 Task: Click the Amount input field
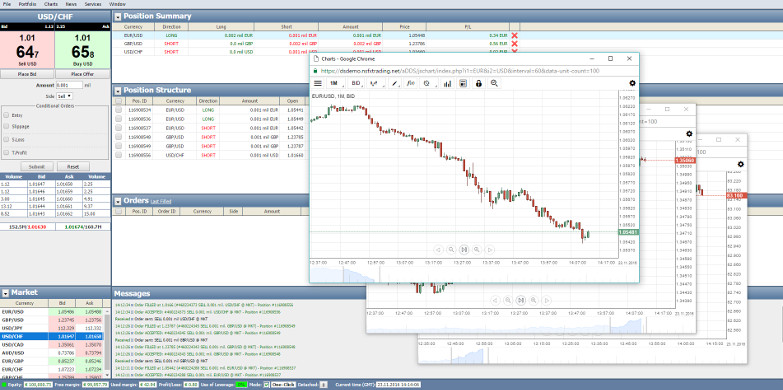(69, 85)
